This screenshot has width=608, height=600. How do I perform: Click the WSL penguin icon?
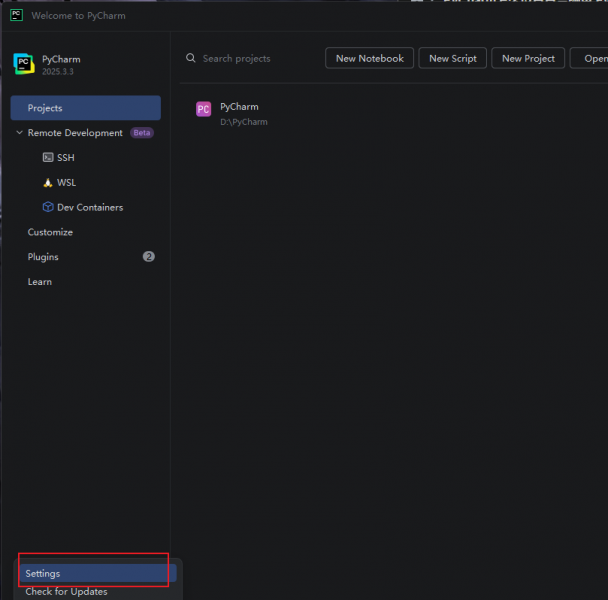(48, 182)
